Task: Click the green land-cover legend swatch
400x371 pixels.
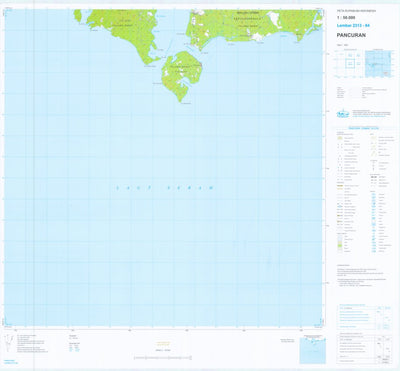Action: pyautogui.click(x=340, y=245)
